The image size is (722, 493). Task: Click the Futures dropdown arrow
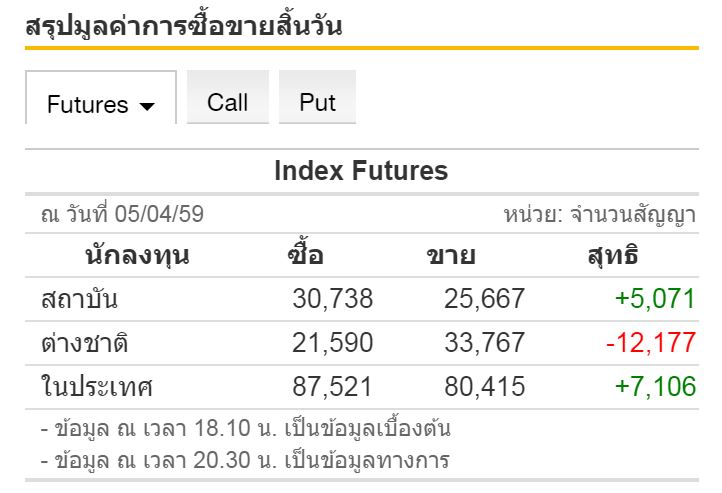147,106
